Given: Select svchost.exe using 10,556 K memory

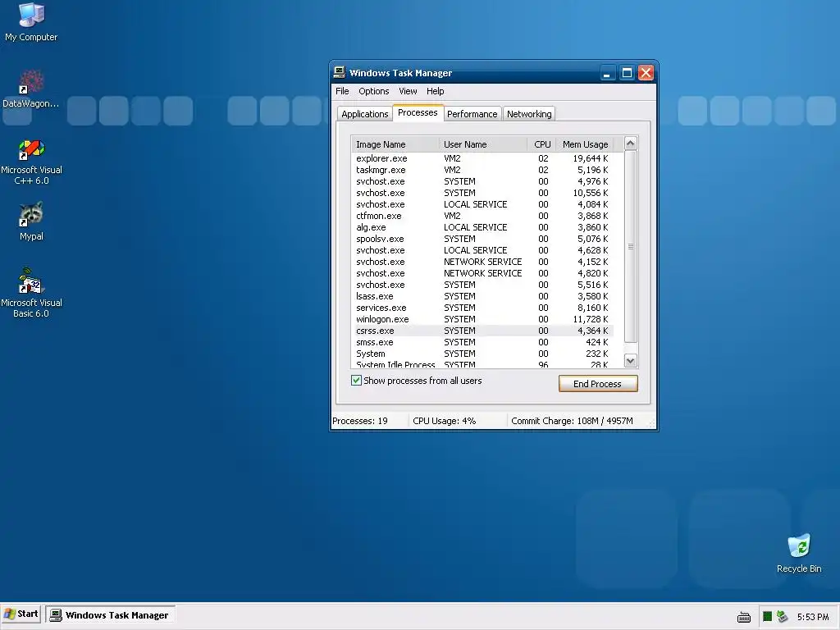Looking at the screenshot, I should [482, 193].
